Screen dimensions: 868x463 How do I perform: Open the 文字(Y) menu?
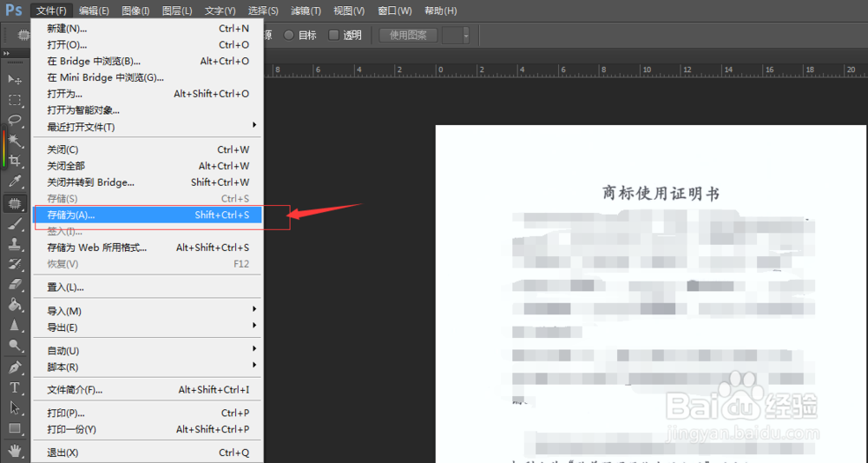pos(220,10)
